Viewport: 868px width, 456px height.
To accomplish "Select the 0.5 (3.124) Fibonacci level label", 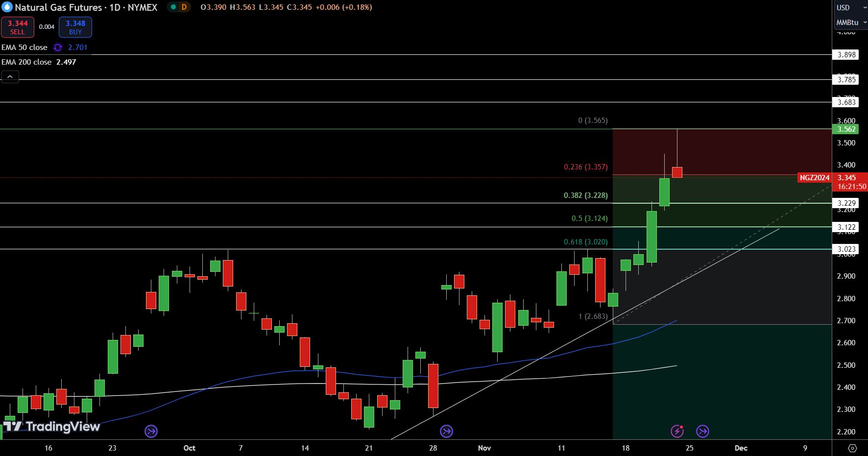I will click(589, 218).
